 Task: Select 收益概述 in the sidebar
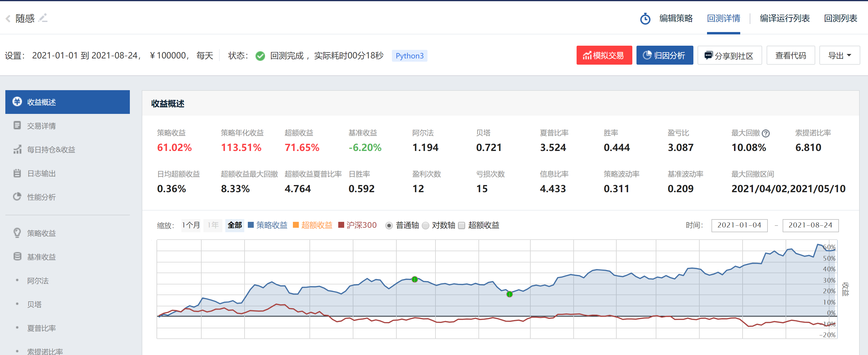click(67, 102)
